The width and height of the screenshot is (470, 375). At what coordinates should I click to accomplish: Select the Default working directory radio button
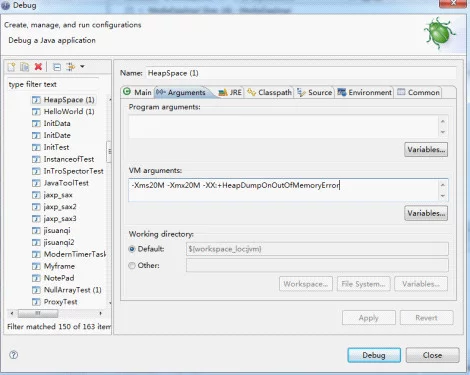132,249
